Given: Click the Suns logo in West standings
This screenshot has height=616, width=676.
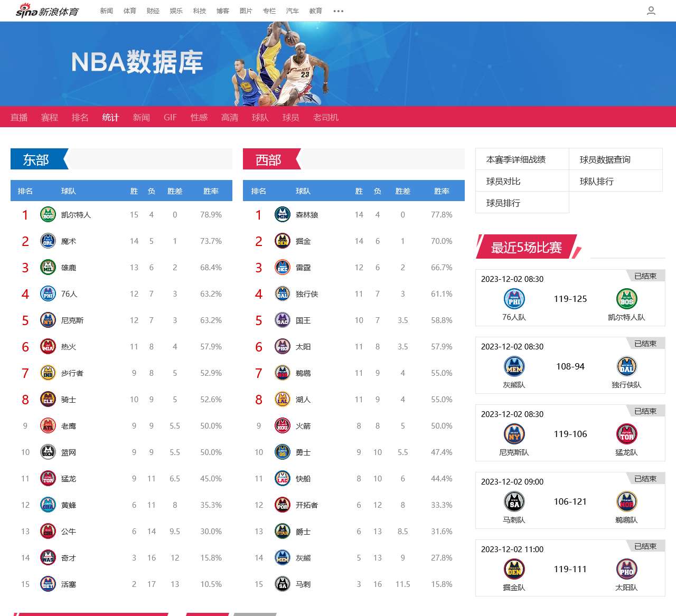Looking at the screenshot, I should click(283, 347).
